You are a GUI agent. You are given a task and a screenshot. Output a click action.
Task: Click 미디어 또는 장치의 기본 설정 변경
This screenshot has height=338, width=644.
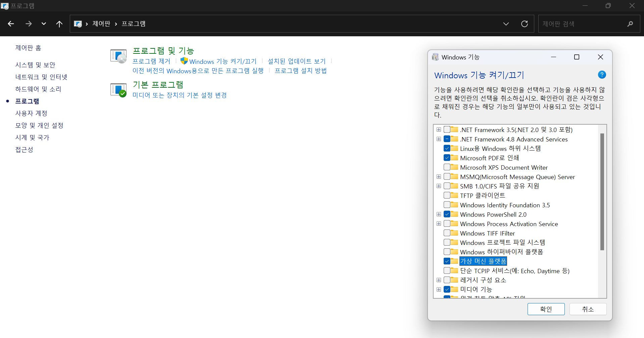pos(180,95)
